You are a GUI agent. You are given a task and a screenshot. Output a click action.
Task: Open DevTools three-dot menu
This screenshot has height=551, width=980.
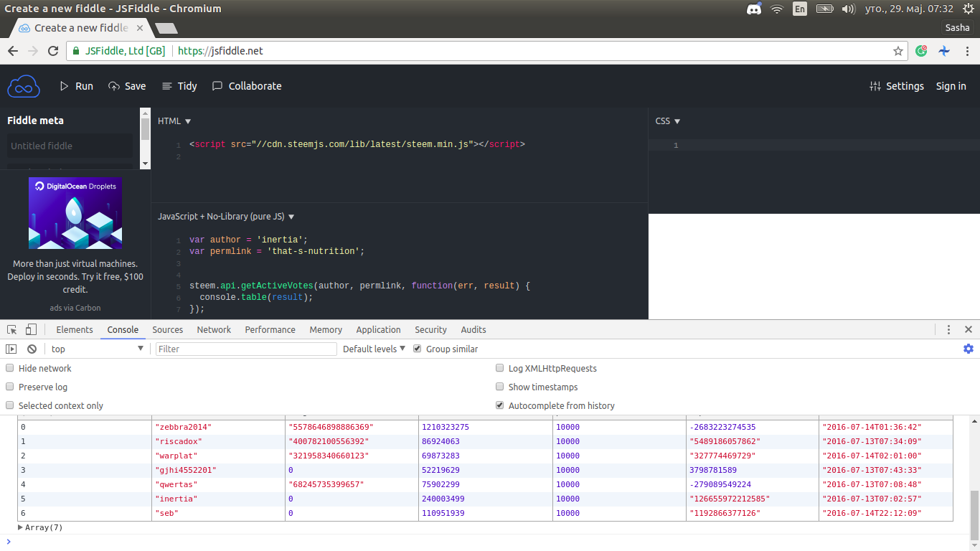(x=948, y=329)
